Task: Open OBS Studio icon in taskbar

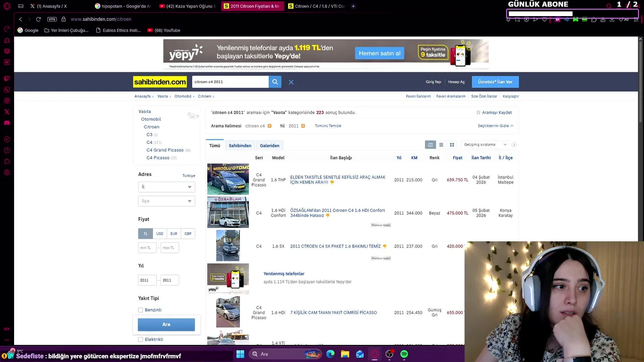Action: tap(389, 354)
